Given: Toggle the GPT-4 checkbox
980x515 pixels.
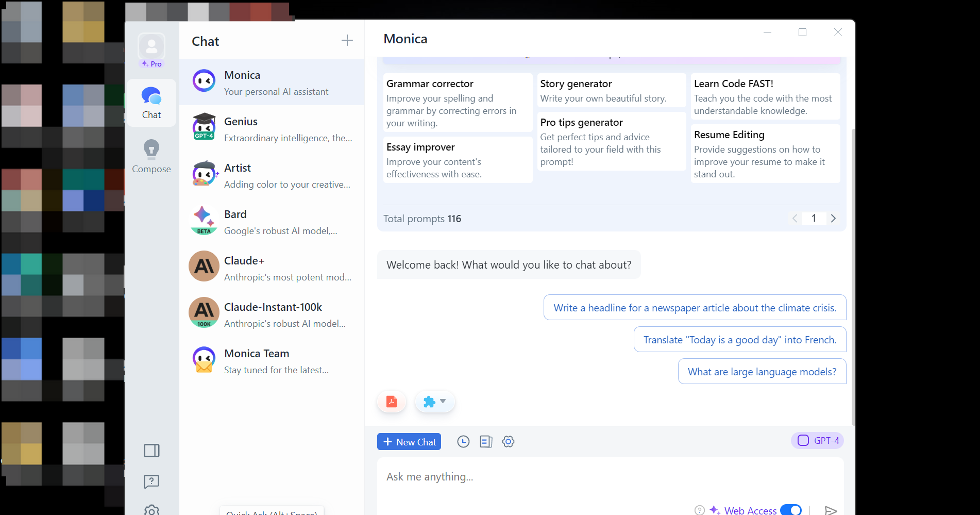Looking at the screenshot, I should pyautogui.click(x=803, y=441).
